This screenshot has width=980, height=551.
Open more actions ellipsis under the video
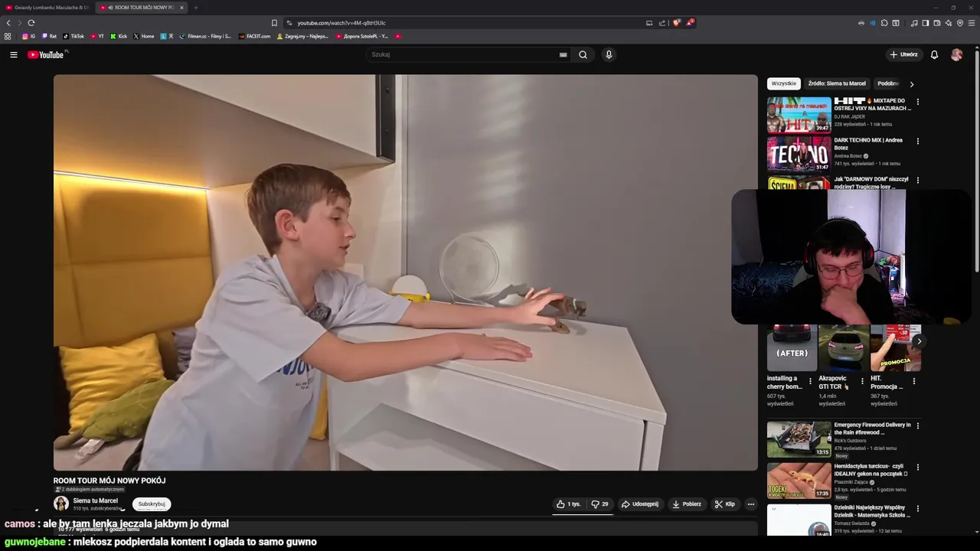coord(750,504)
